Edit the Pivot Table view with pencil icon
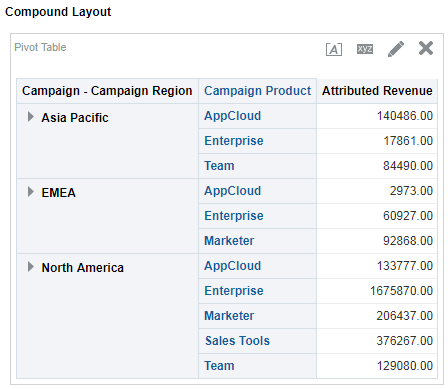The width and height of the screenshot is (448, 389). click(x=396, y=49)
